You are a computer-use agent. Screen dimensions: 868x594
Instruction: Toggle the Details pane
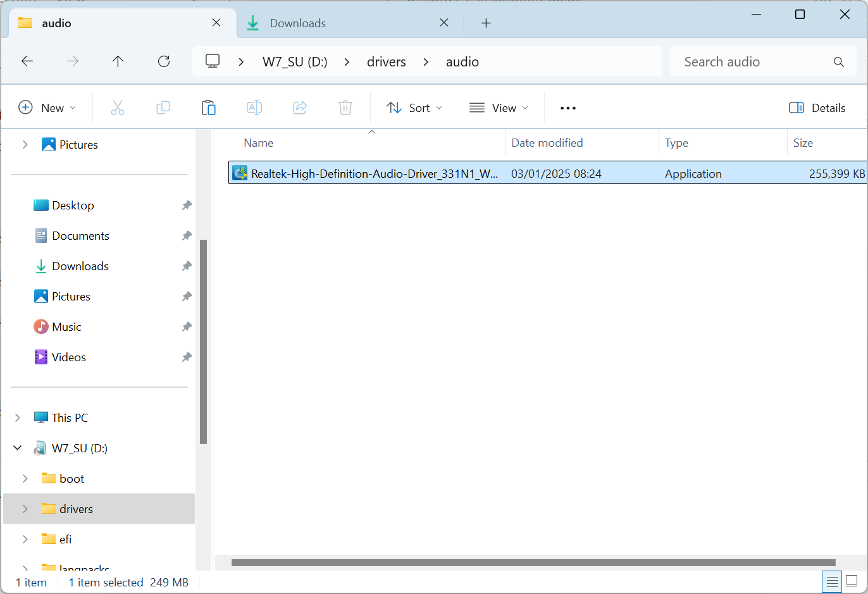tap(817, 108)
